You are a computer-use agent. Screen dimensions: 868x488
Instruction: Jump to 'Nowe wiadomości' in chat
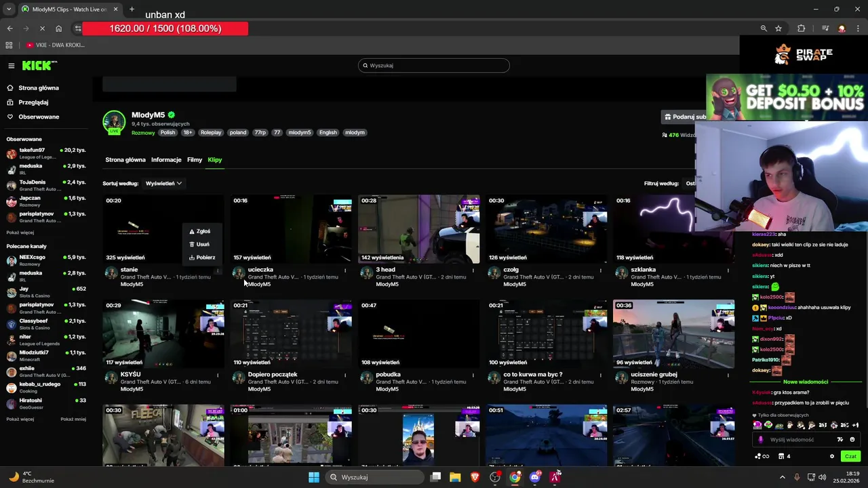(x=806, y=382)
